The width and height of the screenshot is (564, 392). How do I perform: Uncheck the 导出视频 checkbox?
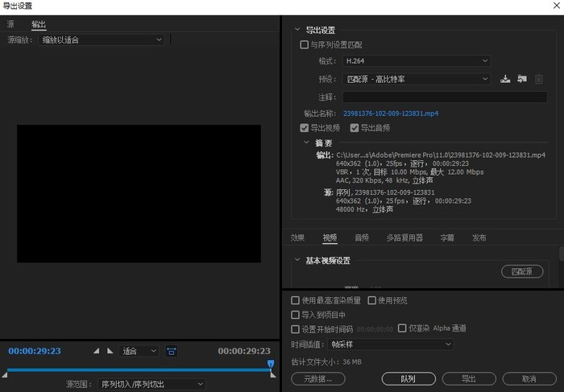point(305,128)
